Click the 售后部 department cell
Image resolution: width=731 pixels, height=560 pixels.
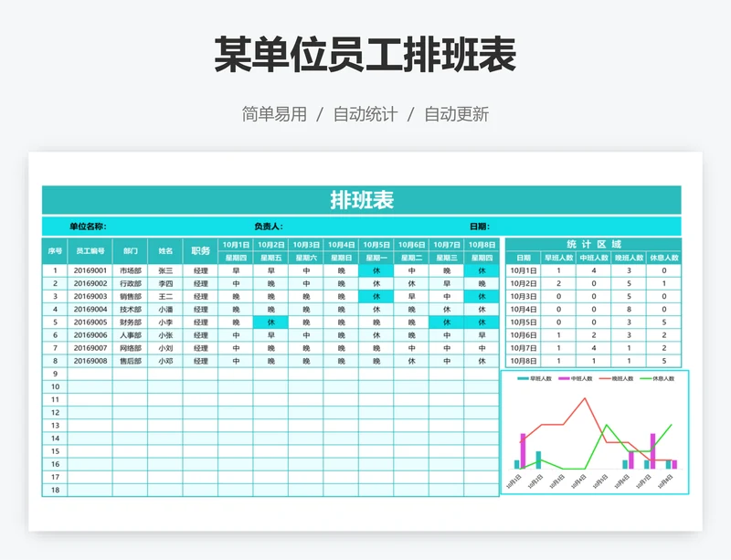pyautogui.click(x=130, y=361)
